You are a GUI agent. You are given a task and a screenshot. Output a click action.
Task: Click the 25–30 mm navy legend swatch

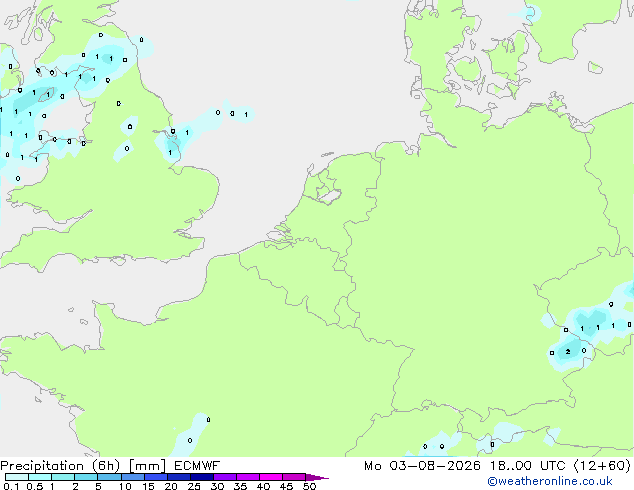tap(202, 477)
